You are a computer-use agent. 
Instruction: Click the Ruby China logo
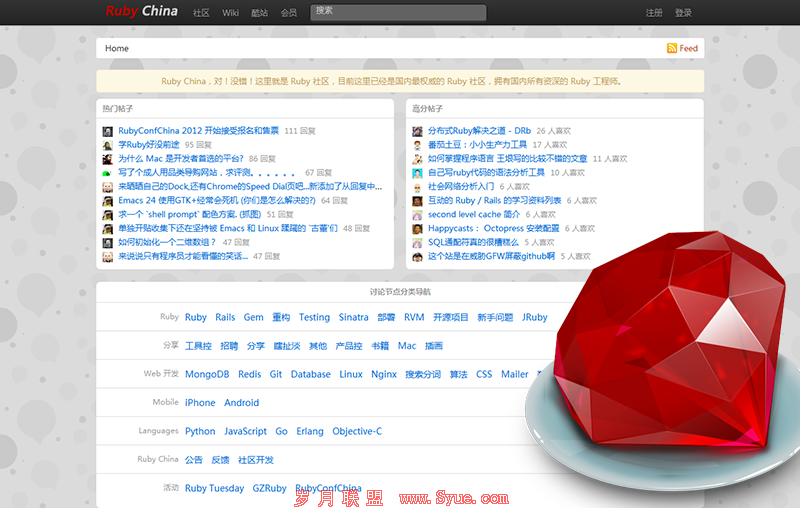(142, 11)
